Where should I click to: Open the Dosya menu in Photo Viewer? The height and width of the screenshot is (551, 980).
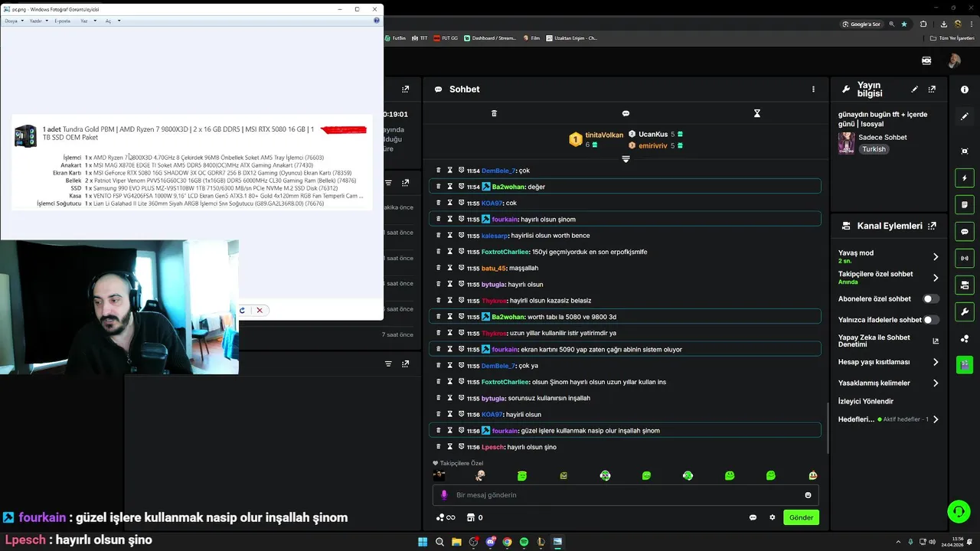pyautogui.click(x=14, y=21)
